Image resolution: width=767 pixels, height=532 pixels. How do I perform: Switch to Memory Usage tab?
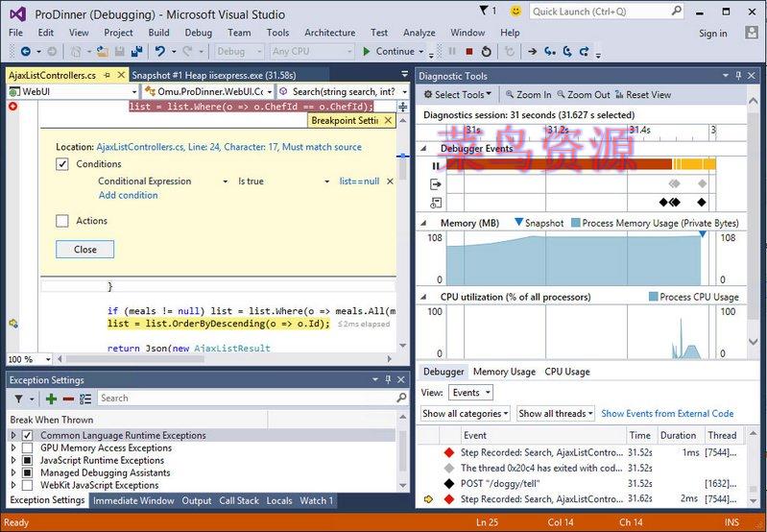(504, 372)
